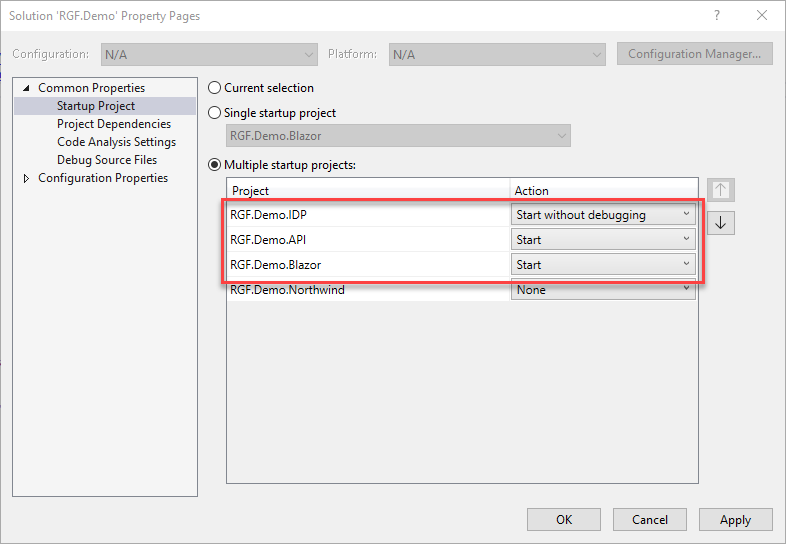Collapse the Common Properties tree node
The height and width of the screenshot is (544, 786).
26,88
